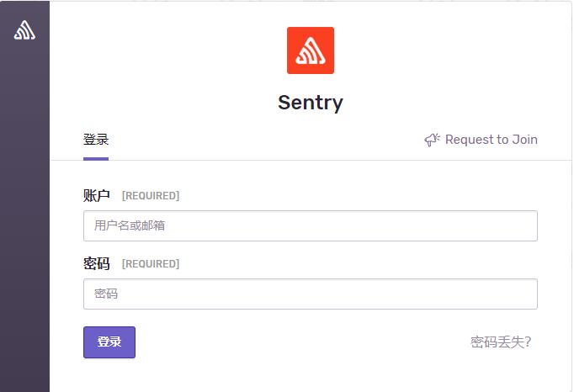This screenshot has height=392, width=574.
Task: Focus the 用户名或邮箱 account input field
Action: point(310,225)
